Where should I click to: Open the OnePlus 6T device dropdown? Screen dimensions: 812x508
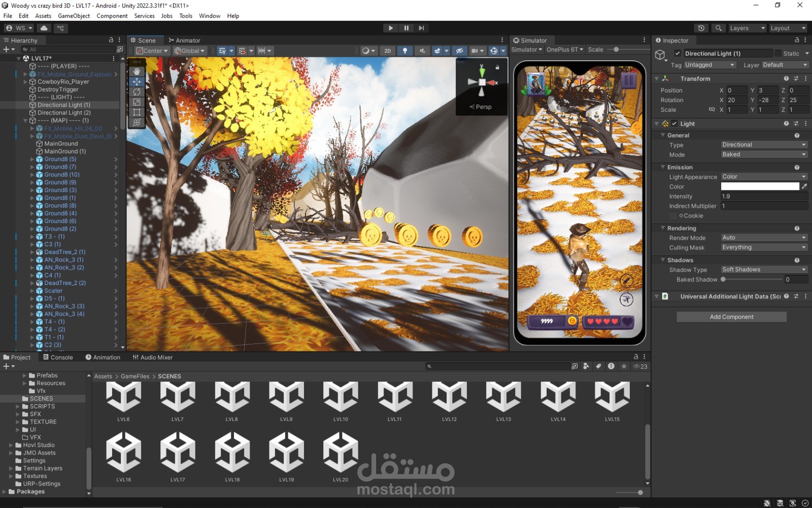tap(565, 50)
